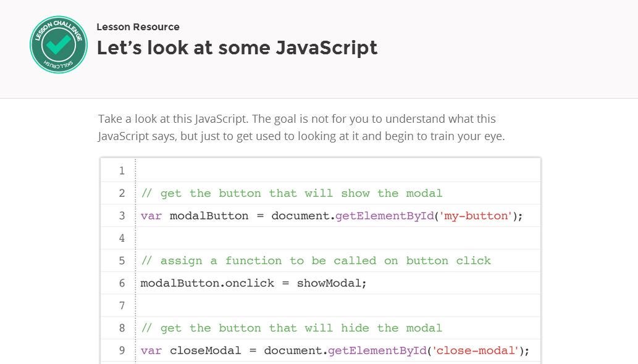This screenshot has width=638, height=364.
Task: Select the 'close-modal' string literal
Action: (x=477, y=350)
